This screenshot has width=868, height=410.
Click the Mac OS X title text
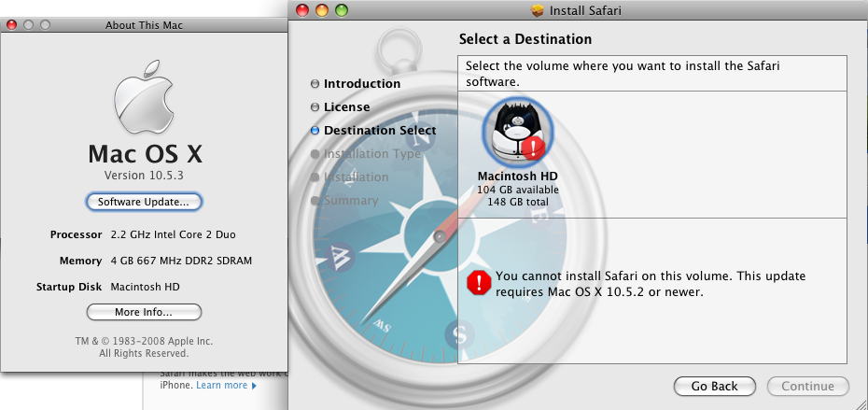pos(145,153)
